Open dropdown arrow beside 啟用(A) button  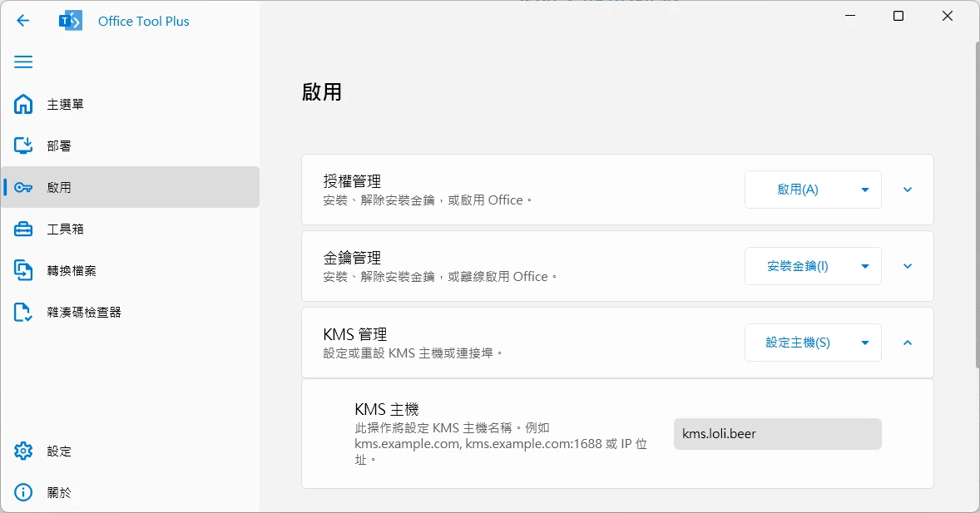pos(865,190)
